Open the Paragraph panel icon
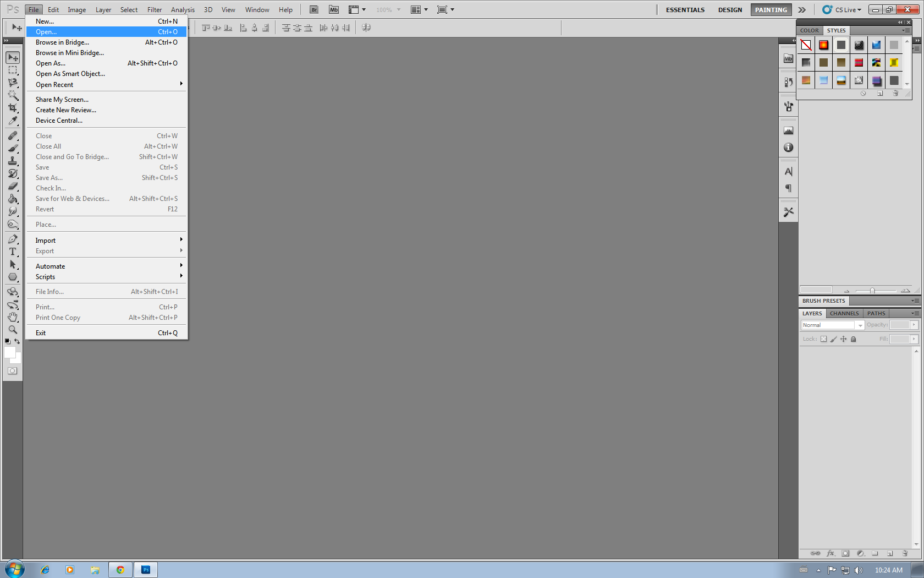This screenshot has height=578, width=924. pyautogui.click(x=788, y=188)
